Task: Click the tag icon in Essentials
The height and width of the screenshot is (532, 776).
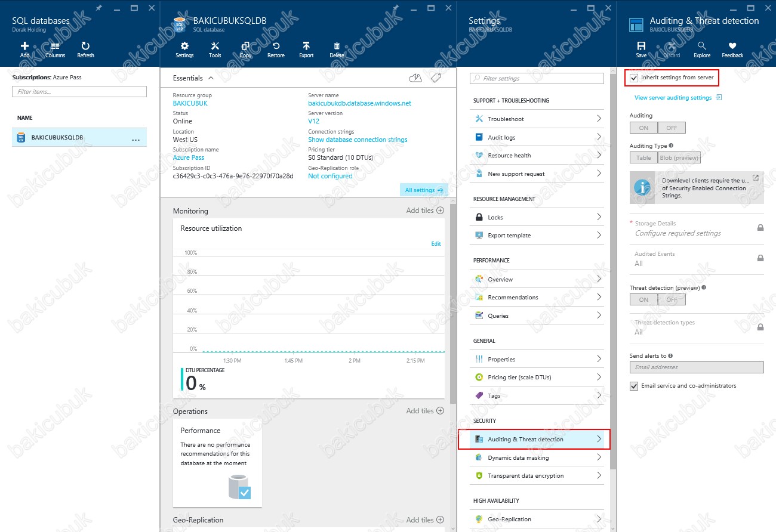Action: click(436, 78)
